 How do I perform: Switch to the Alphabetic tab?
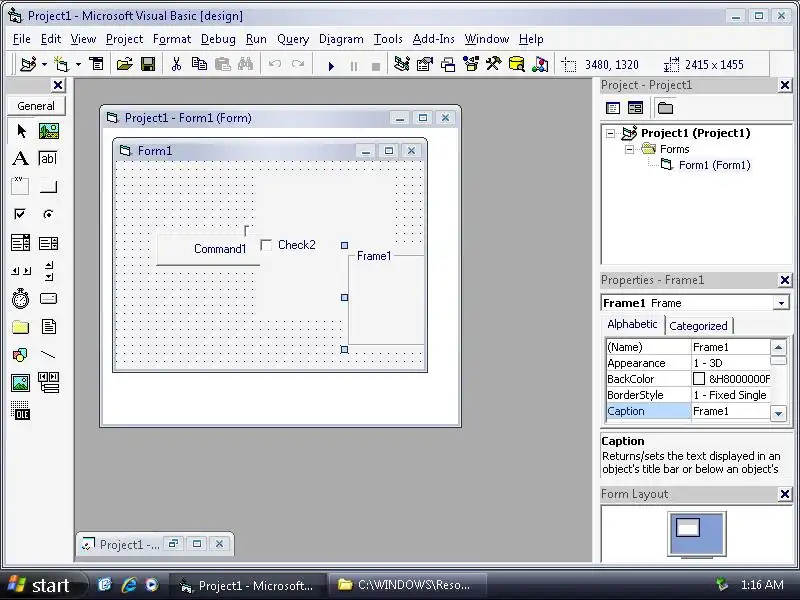[x=632, y=324]
